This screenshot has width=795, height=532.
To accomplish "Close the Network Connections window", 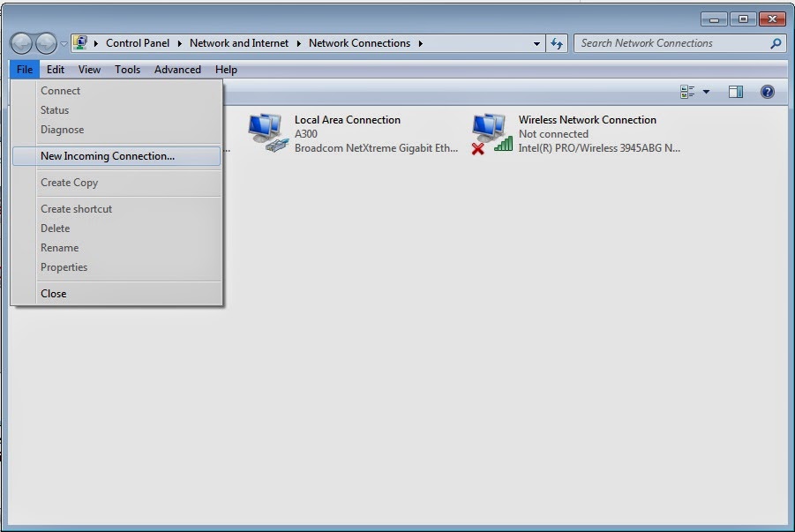I will click(772, 19).
